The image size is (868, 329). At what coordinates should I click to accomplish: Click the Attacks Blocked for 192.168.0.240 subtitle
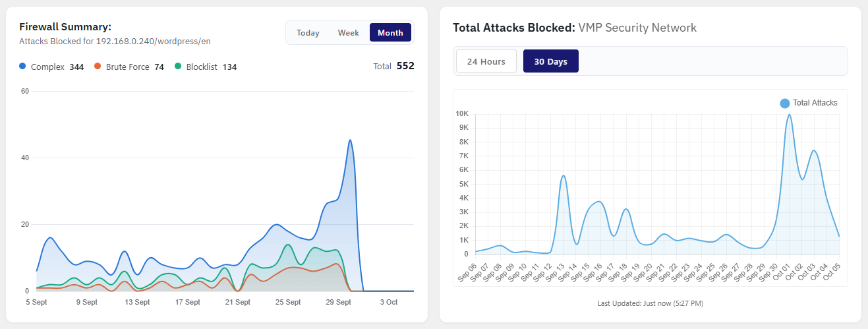click(x=115, y=41)
